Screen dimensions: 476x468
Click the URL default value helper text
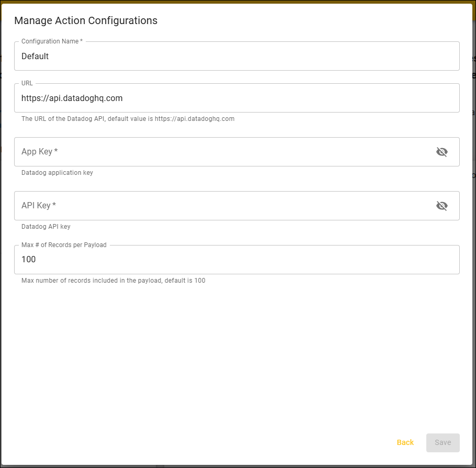tap(128, 119)
